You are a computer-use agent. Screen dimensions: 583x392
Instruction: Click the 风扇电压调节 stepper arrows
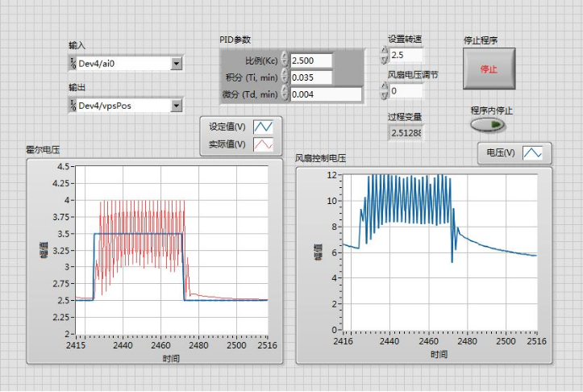click(x=384, y=91)
